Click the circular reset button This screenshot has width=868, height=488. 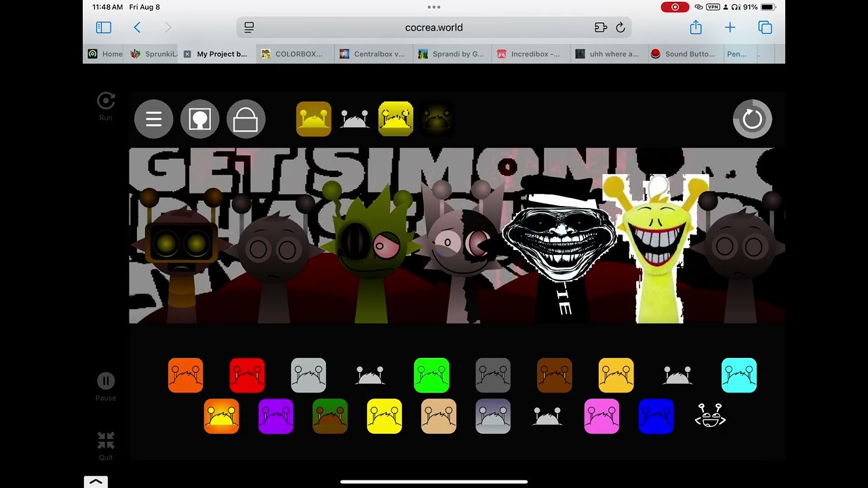753,119
